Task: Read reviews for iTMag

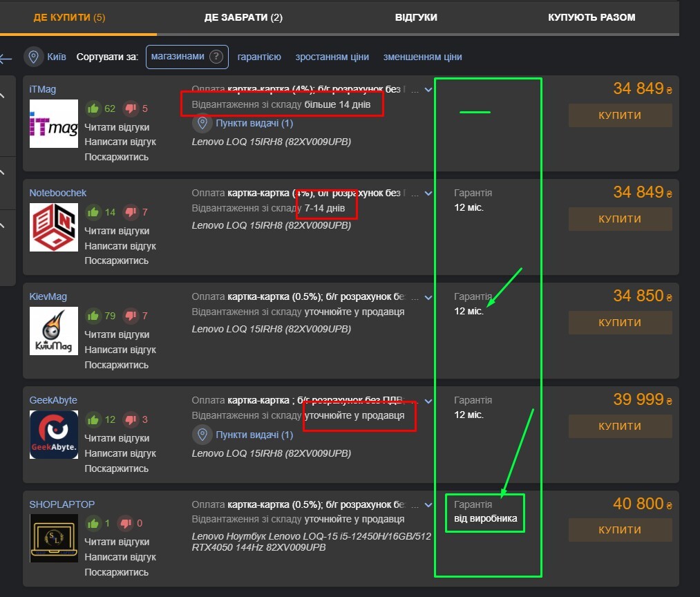Action: pyautogui.click(x=117, y=127)
